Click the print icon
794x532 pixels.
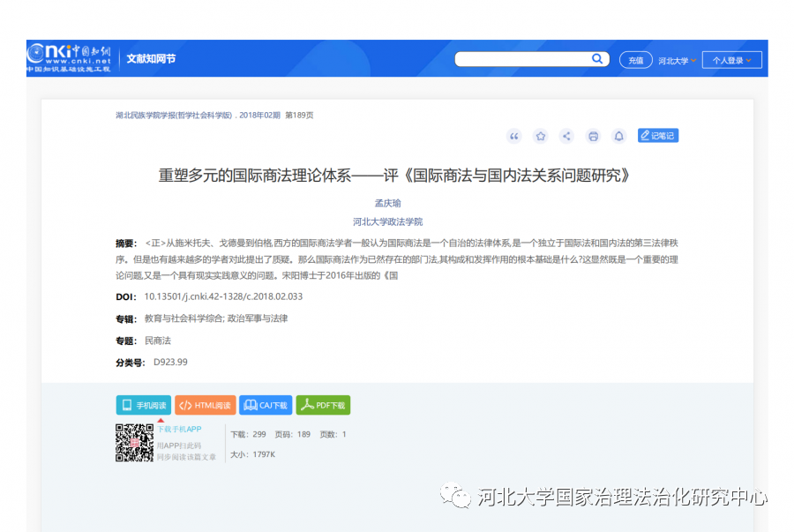pos(594,136)
